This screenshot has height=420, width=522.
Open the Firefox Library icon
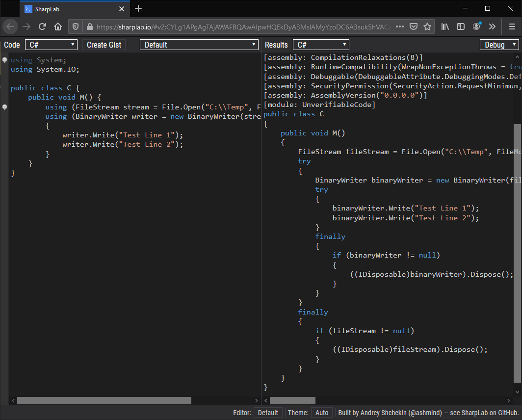pos(445,26)
